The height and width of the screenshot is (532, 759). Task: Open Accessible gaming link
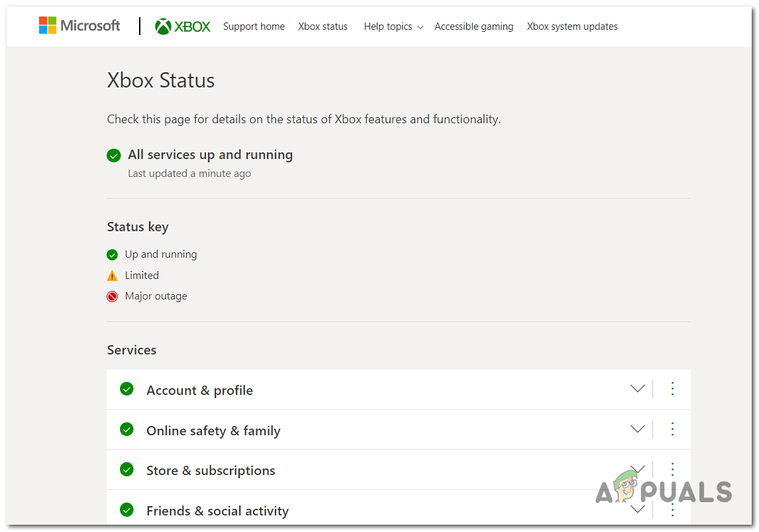pyautogui.click(x=474, y=27)
